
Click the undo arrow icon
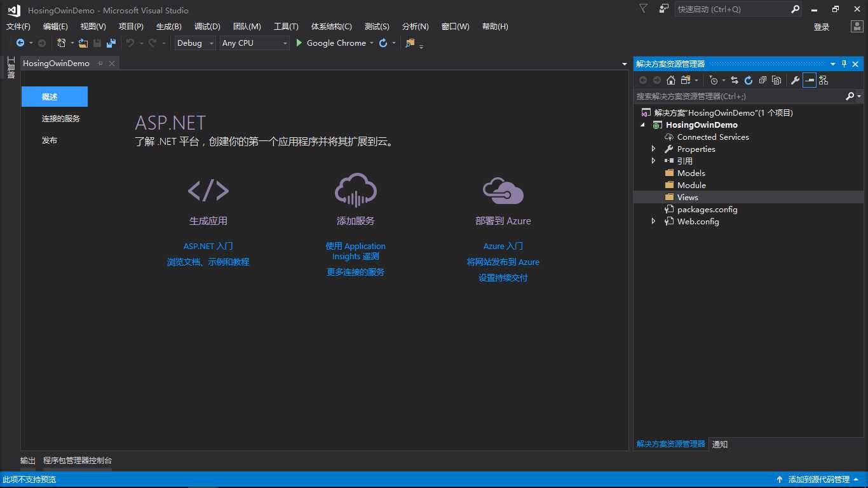130,43
